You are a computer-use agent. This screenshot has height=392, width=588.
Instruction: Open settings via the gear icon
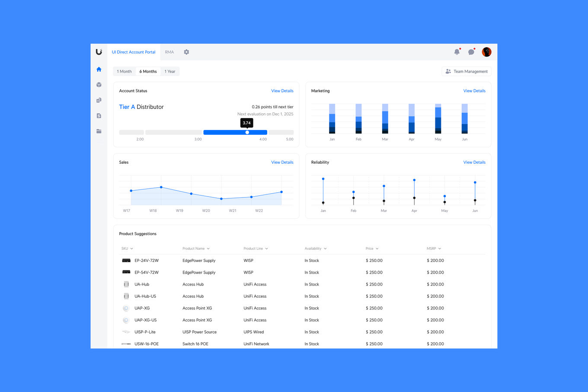(186, 52)
